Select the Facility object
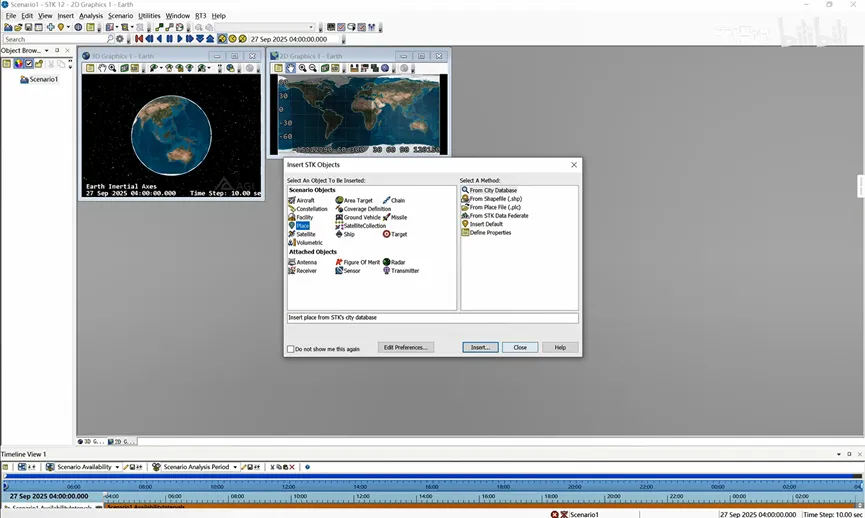 pos(301,217)
